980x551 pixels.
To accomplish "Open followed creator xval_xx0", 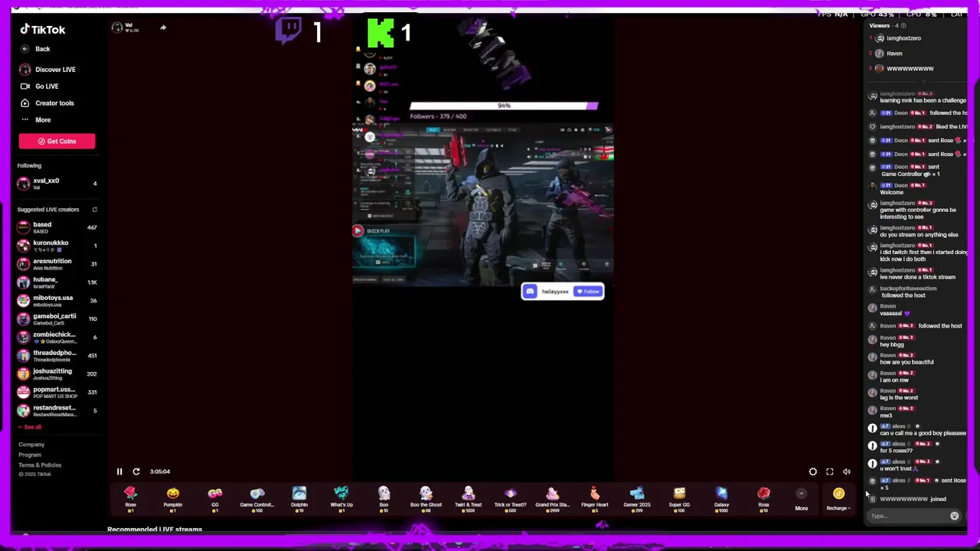I will [57, 184].
